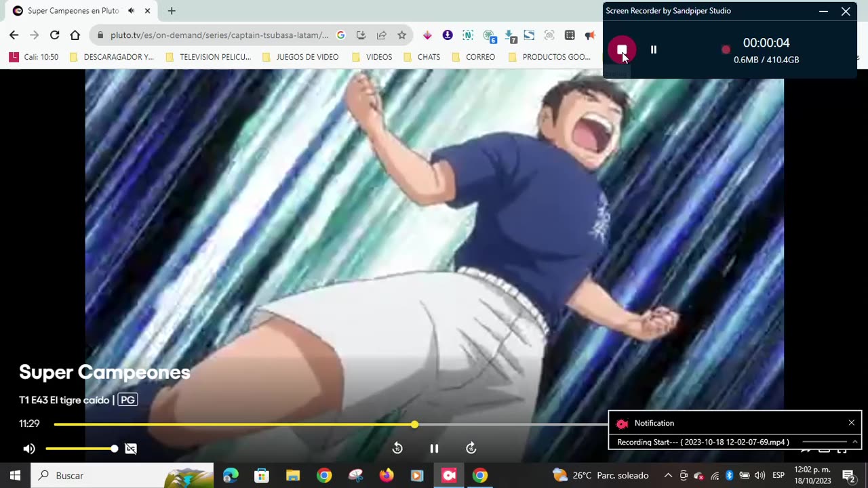Click the install app icon in address bar

tap(361, 35)
